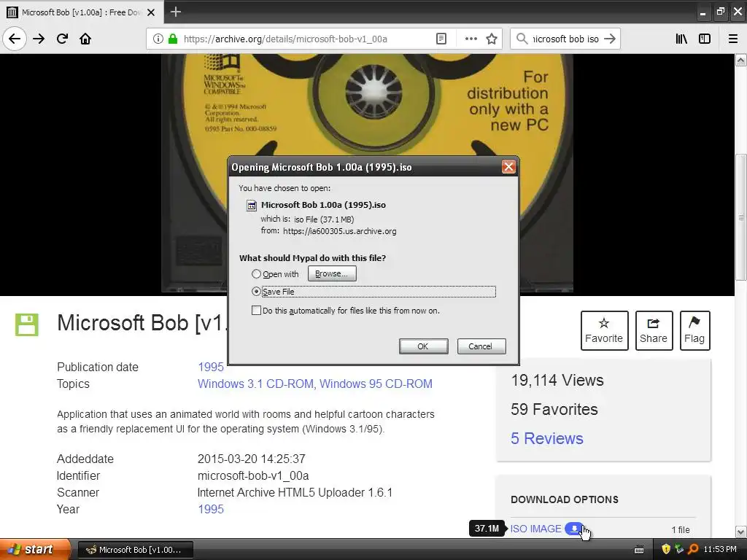
Task: Click the page scrollbar up arrow
Action: 740,60
